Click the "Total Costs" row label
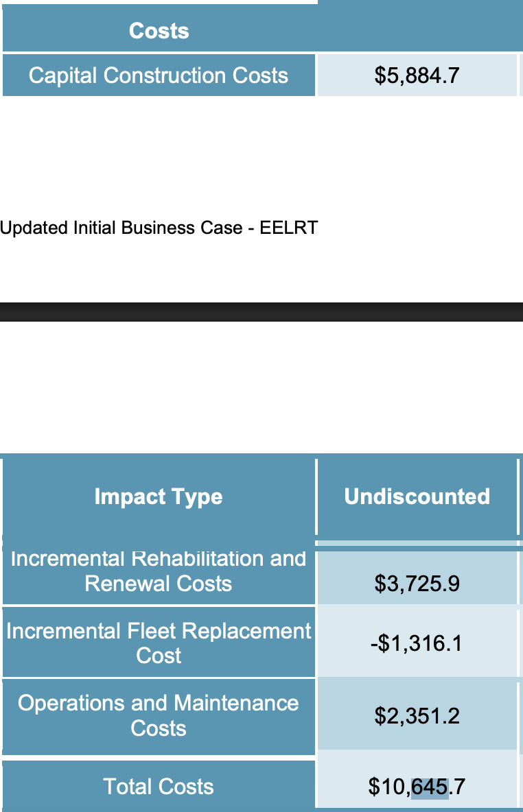The width and height of the screenshot is (523, 812). [159, 787]
